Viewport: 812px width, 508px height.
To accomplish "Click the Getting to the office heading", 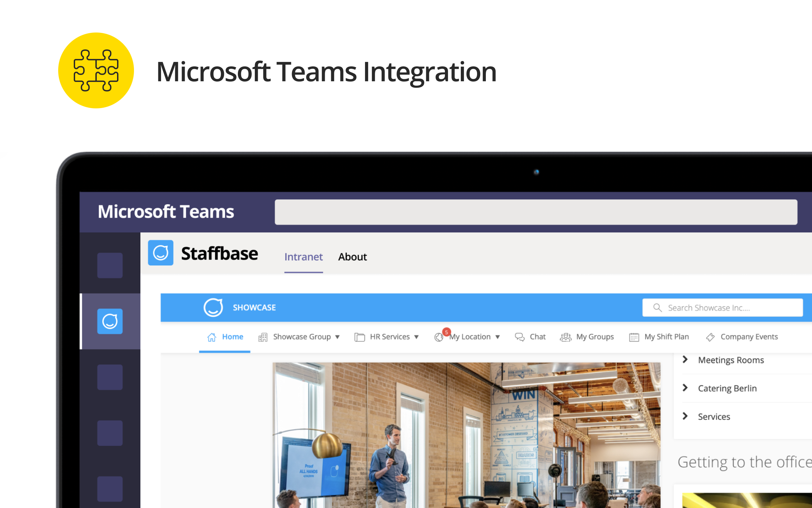I will point(745,463).
